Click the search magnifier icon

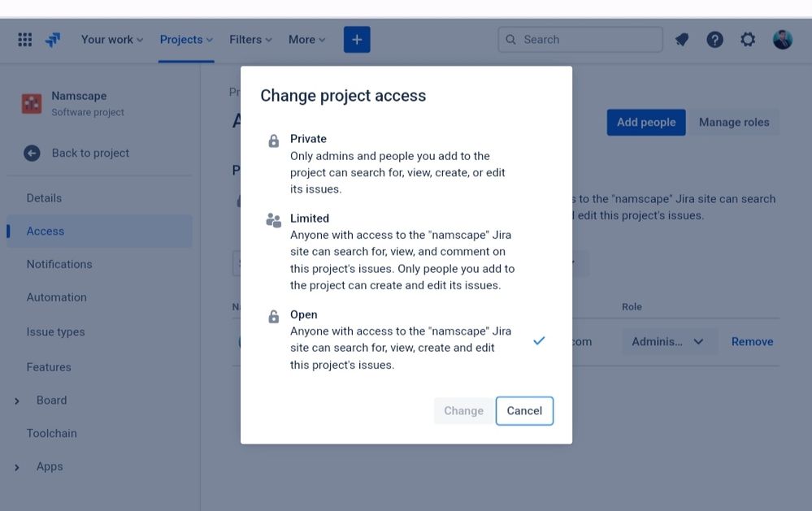510,39
